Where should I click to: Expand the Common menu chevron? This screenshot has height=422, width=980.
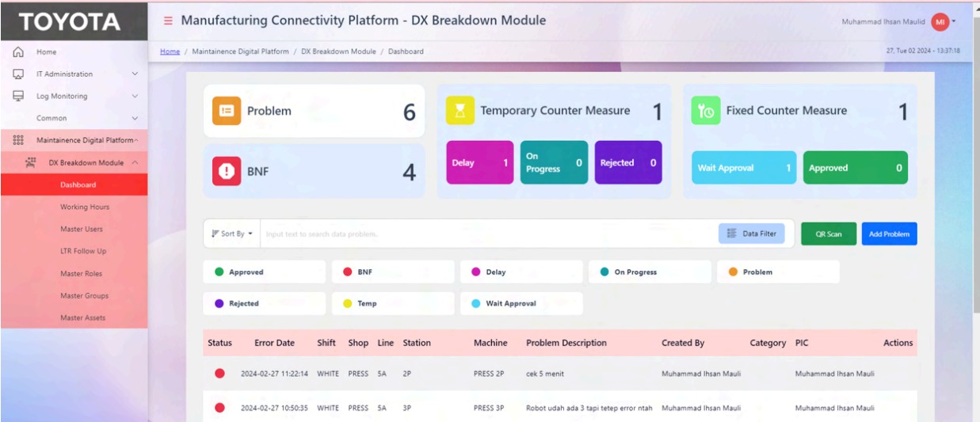coord(135,118)
